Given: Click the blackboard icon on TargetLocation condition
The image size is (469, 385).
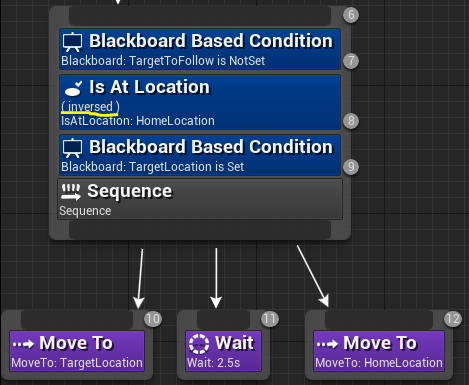Looking at the screenshot, I should click(x=73, y=148).
